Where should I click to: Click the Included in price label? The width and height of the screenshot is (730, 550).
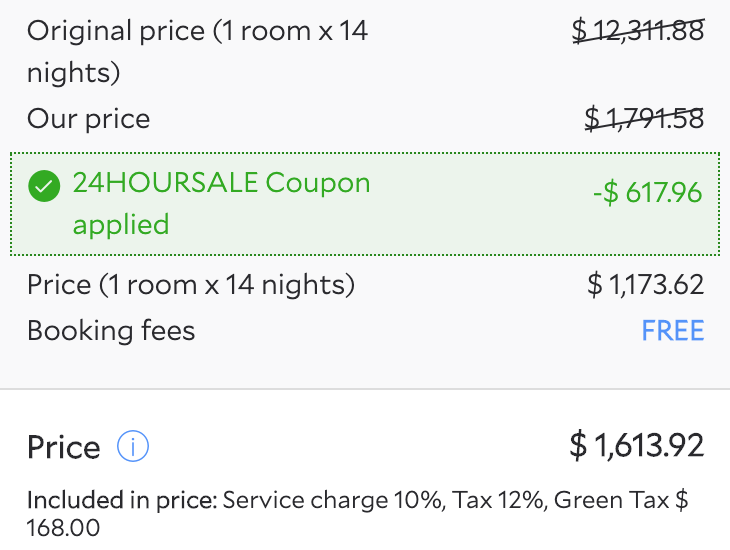121,500
